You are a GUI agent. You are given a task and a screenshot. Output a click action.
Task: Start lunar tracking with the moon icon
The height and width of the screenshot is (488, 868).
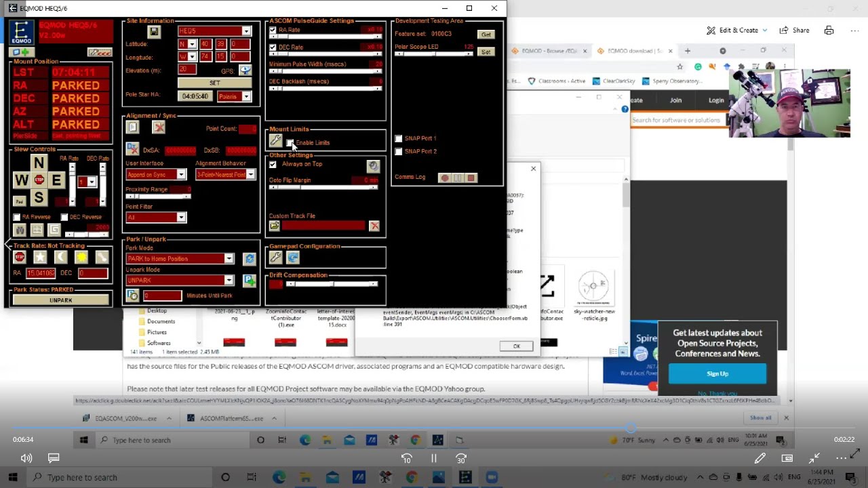coord(60,257)
